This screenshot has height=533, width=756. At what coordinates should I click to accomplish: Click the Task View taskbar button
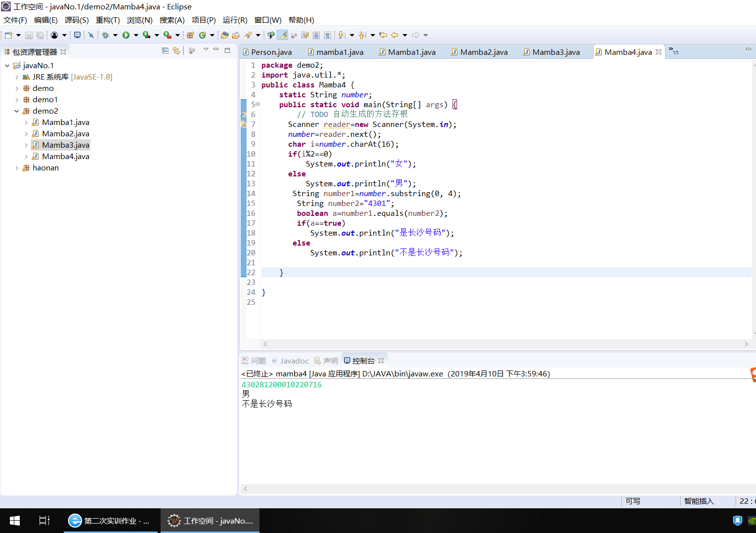(x=44, y=521)
